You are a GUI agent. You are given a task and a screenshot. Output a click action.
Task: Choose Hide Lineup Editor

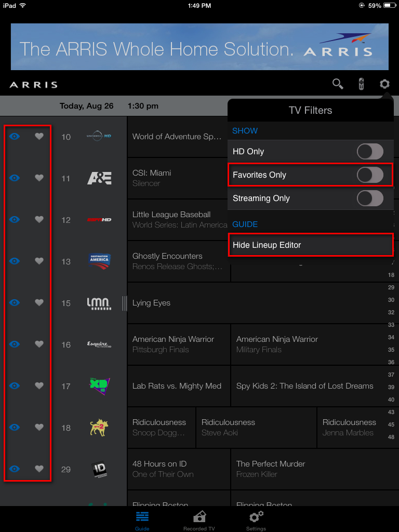tap(311, 245)
